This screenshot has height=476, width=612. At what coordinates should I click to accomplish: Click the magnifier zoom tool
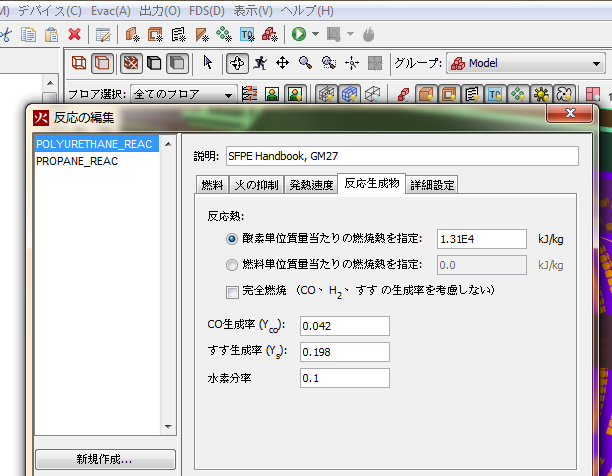coord(305,63)
